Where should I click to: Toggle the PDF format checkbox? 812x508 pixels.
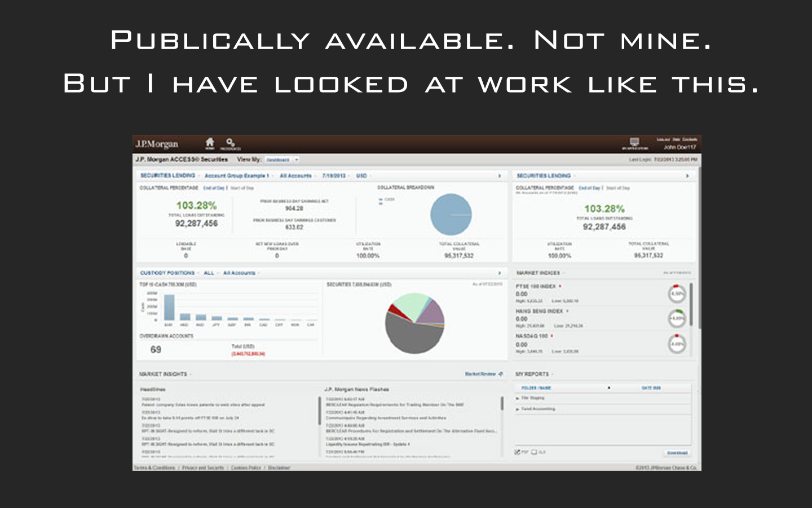point(518,453)
